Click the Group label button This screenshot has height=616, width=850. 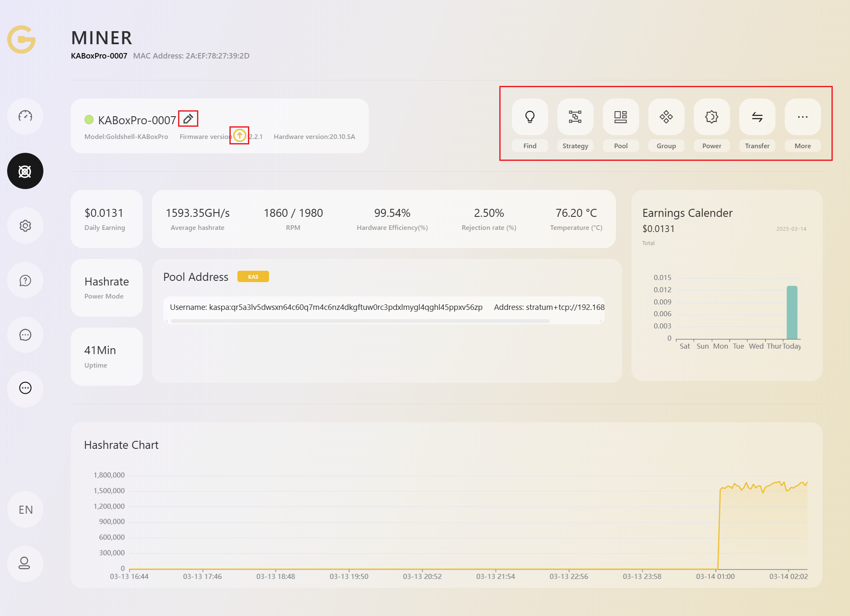pos(666,146)
